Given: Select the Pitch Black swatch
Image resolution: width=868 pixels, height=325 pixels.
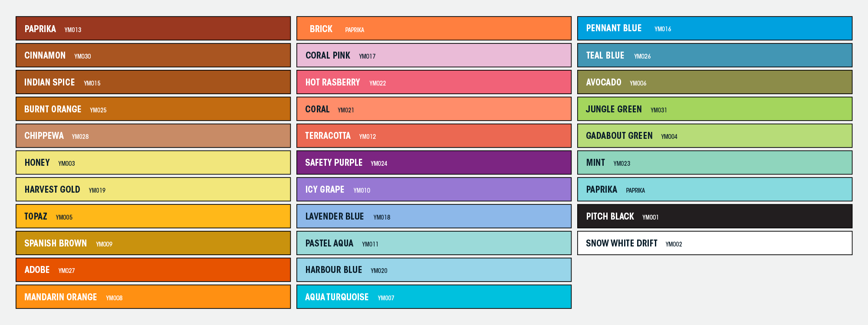Looking at the screenshot, I should pyautogui.click(x=715, y=216).
